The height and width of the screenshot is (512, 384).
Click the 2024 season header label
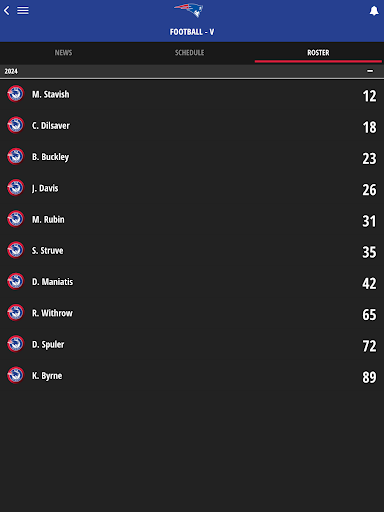click(11, 71)
